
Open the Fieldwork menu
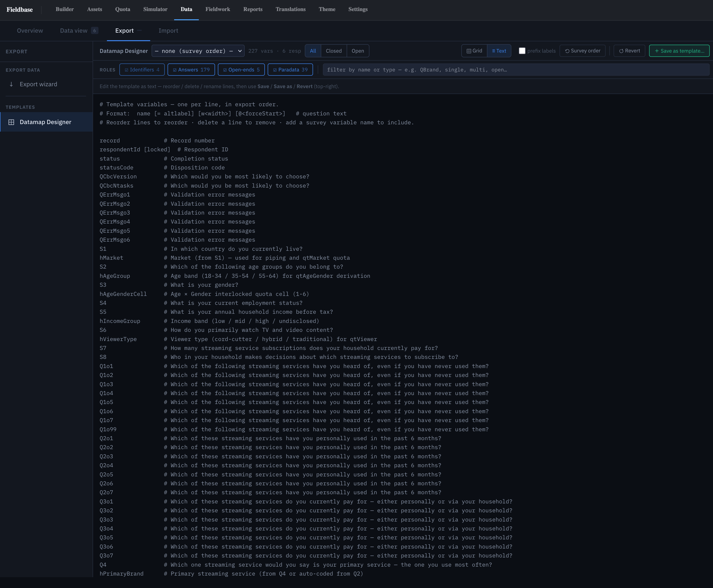pyautogui.click(x=217, y=9)
